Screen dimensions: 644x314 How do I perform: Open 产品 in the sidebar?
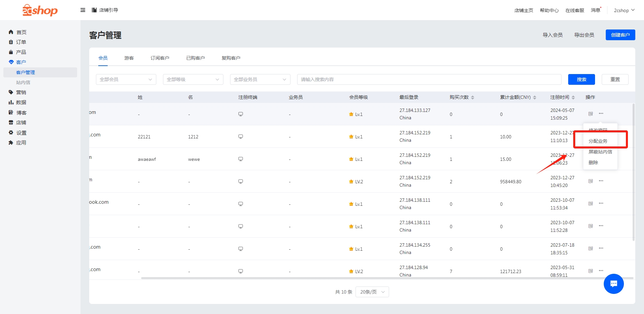pos(21,52)
